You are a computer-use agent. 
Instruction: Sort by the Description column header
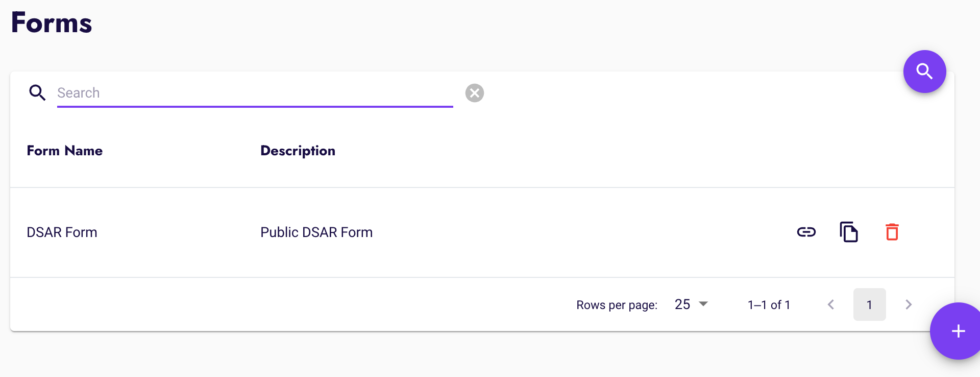298,150
